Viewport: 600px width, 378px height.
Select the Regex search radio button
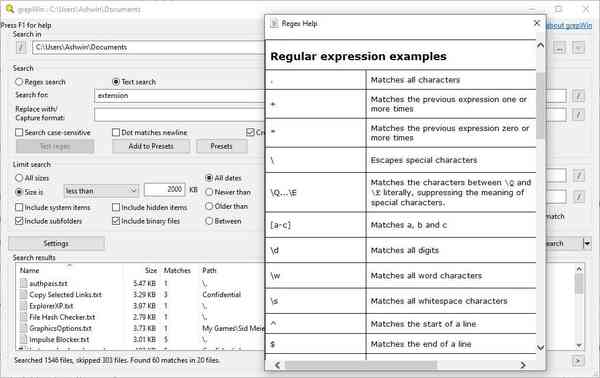19,82
